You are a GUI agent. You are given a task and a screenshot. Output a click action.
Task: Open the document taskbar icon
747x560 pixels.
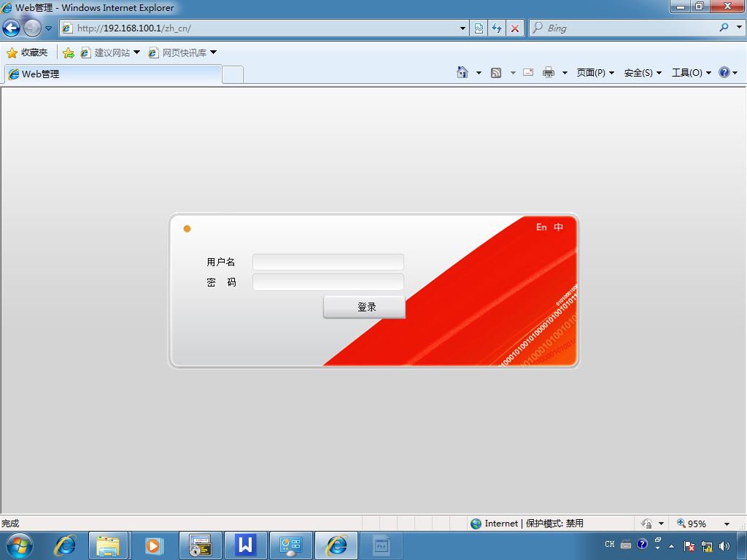click(381, 545)
